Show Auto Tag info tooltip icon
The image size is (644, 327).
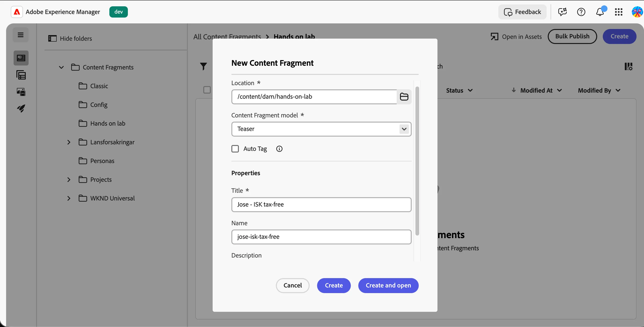279,149
